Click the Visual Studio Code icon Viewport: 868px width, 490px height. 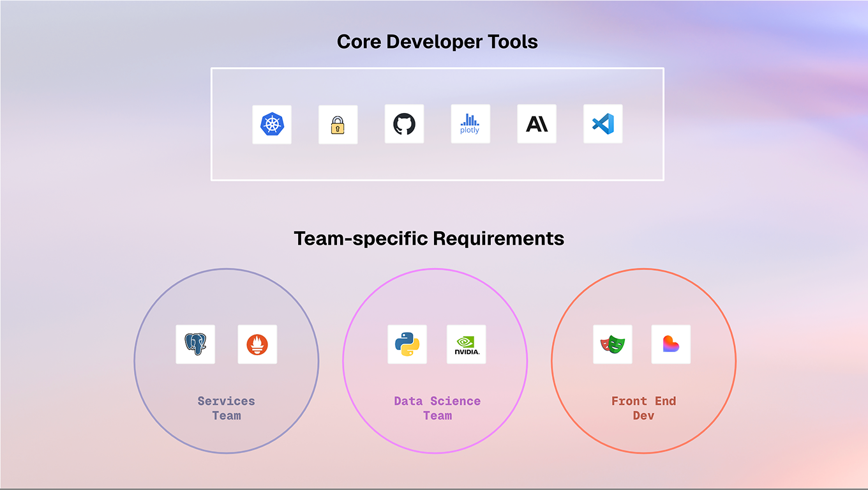pos(603,124)
